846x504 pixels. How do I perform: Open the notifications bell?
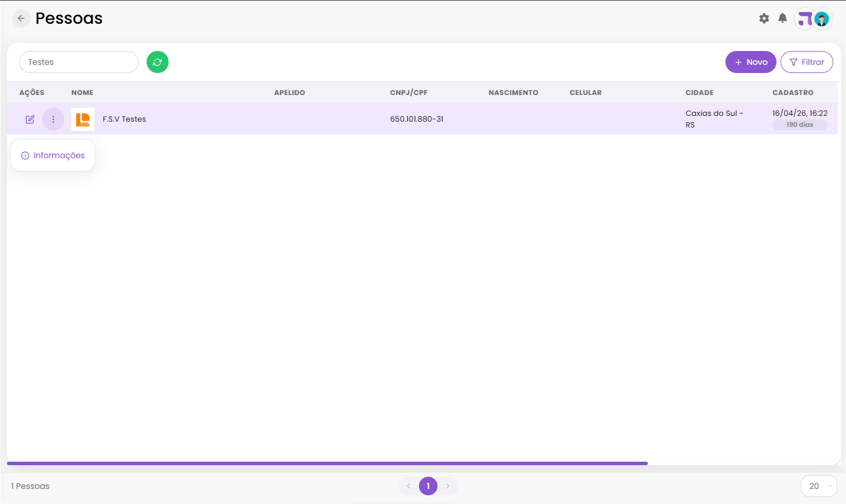(782, 18)
